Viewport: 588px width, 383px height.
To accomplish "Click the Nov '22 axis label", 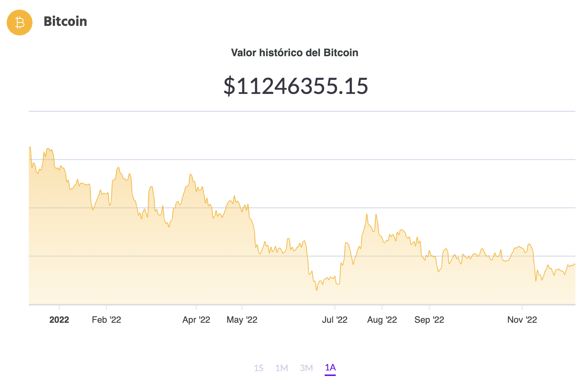I will click(x=522, y=320).
